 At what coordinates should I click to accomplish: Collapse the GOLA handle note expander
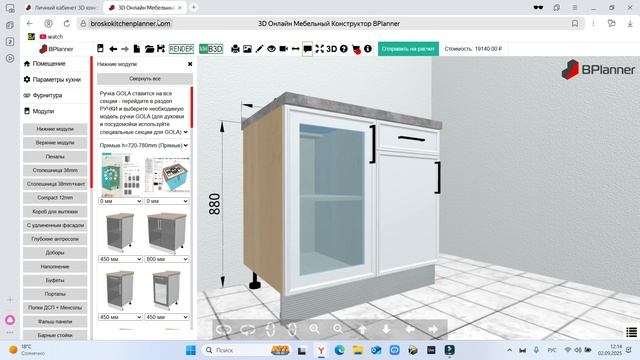pyautogui.click(x=185, y=132)
